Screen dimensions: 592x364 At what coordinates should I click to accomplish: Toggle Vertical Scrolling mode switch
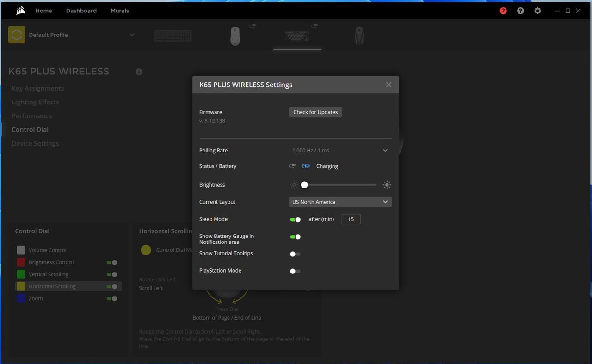click(112, 274)
